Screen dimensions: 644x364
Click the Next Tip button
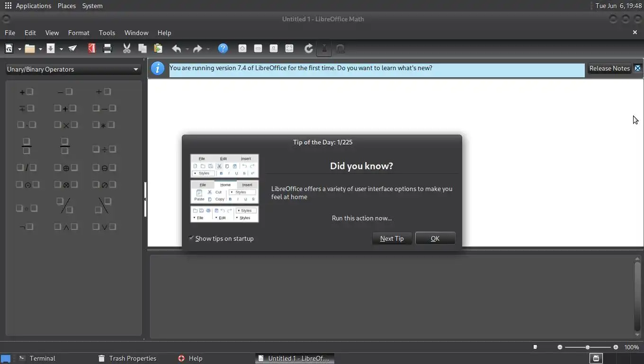pos(392,238)
